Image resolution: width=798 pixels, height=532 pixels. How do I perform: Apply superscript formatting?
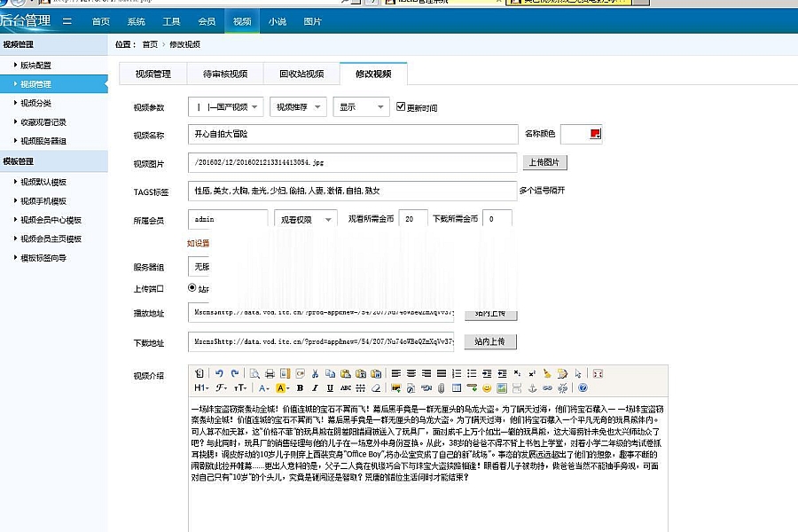point(532,373)
